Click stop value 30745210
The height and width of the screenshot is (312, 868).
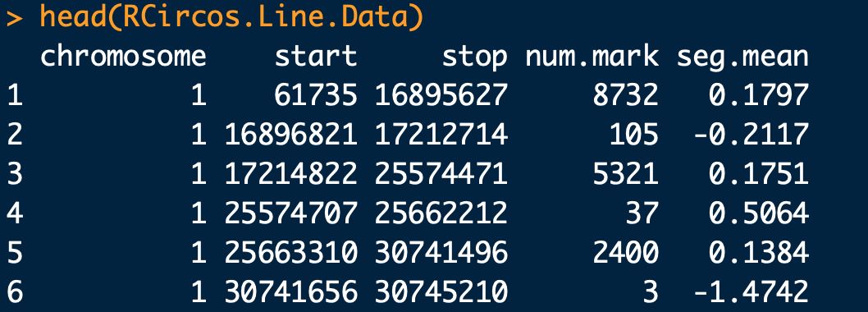pyautogui.click(x=441, y=292)
